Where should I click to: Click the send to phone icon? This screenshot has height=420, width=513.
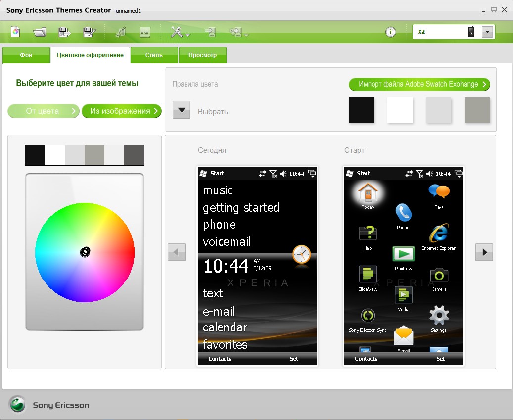click(x=210, y=32)
